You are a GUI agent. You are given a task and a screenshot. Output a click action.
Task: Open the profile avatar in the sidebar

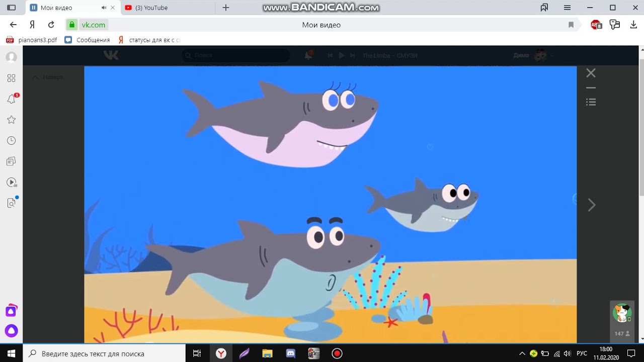point(11,57)
